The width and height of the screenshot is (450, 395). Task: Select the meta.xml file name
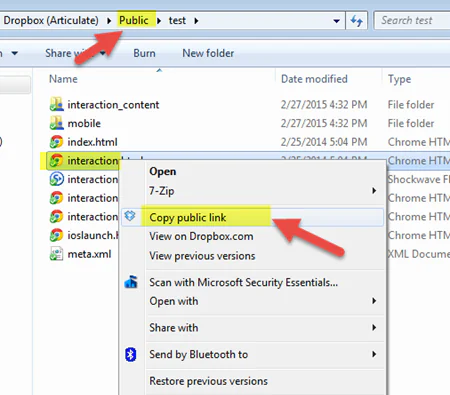coord(89,254)
